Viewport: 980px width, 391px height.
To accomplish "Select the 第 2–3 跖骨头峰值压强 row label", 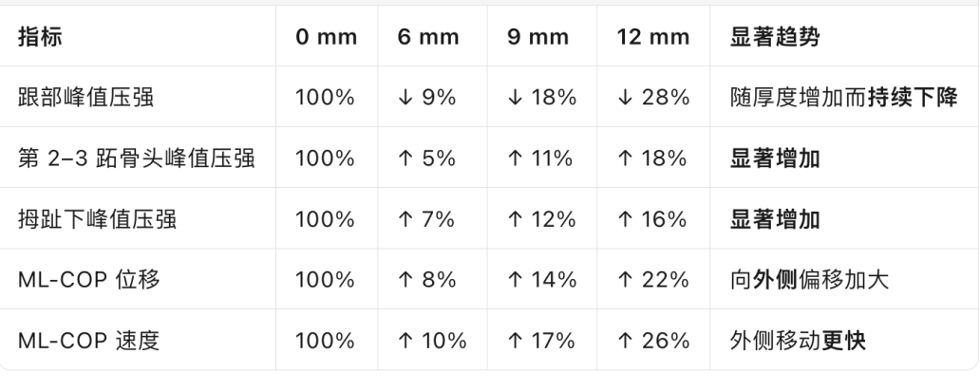I will point(136,158).
